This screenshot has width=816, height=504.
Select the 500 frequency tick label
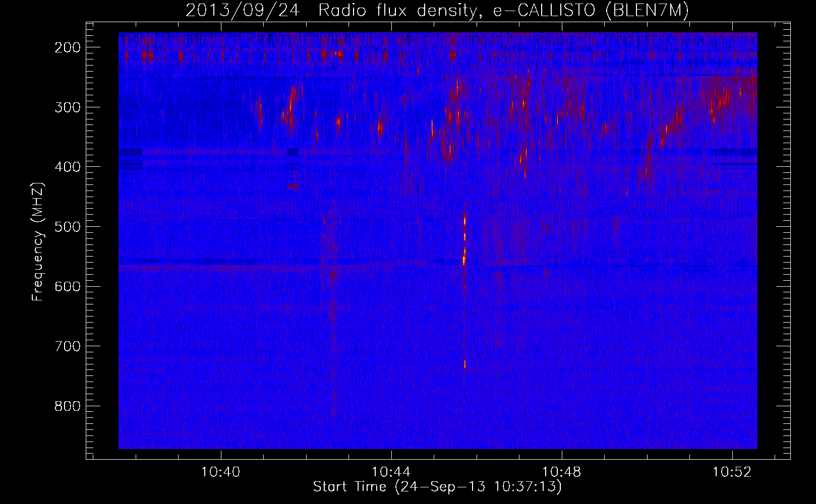pos(67,227)
